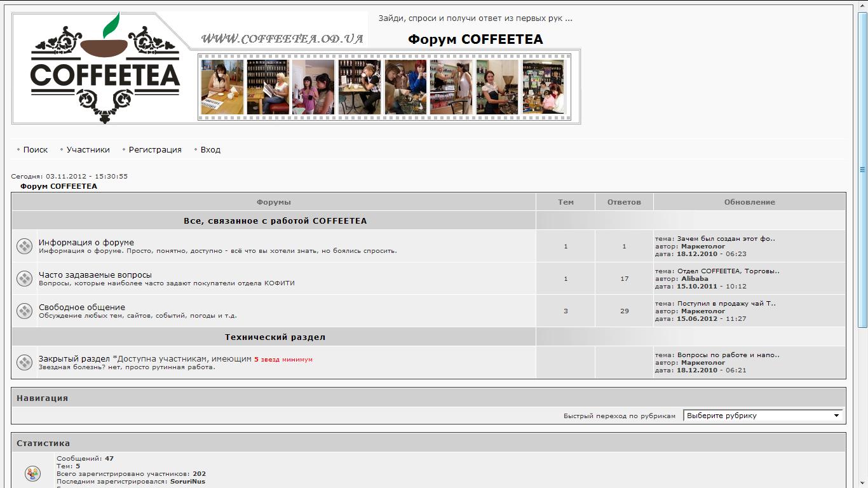Open the Поиск menu link
The image size is (868, 488).
[36, 150]
